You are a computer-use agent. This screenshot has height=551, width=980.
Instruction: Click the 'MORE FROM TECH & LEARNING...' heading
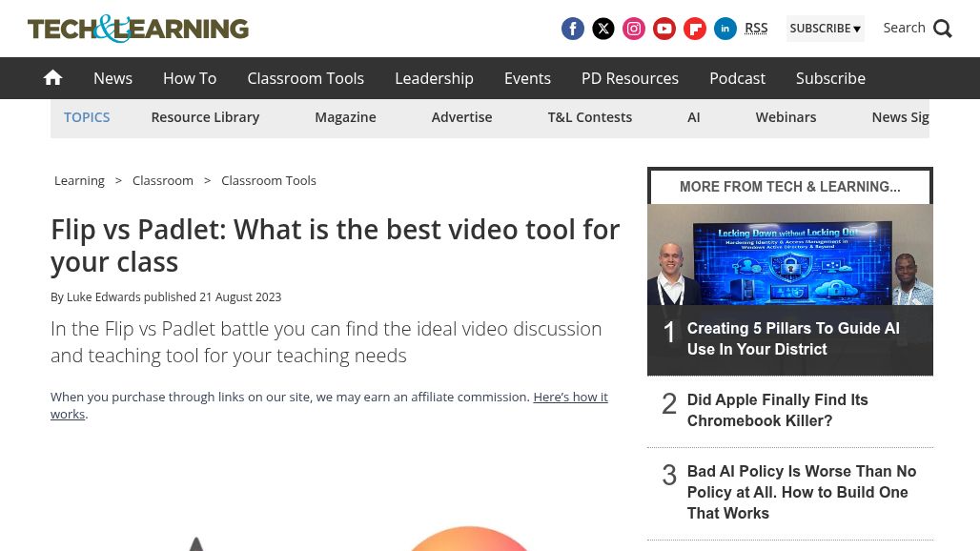pyautogui.click(x=790, y=187)
